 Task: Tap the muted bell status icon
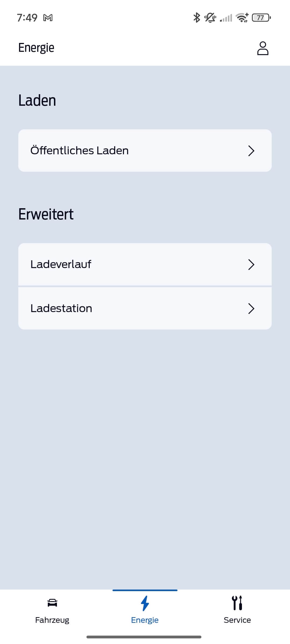click(x=210, y=18)
